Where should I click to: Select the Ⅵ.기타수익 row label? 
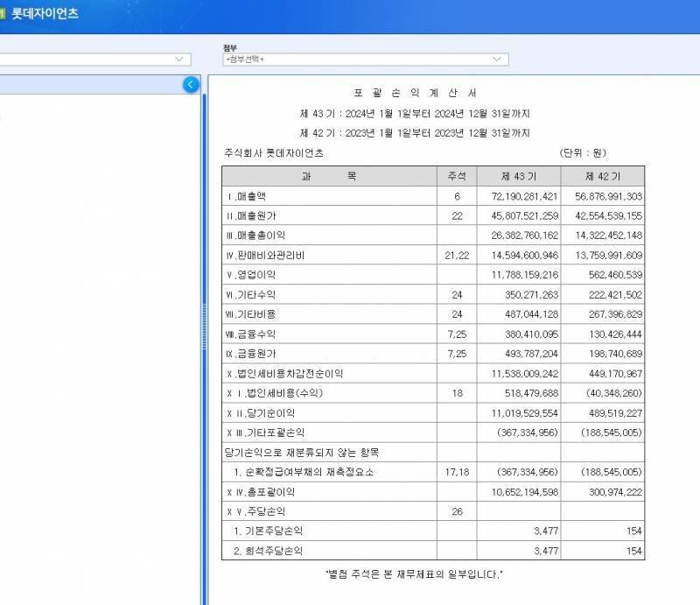tap(251, 294)
